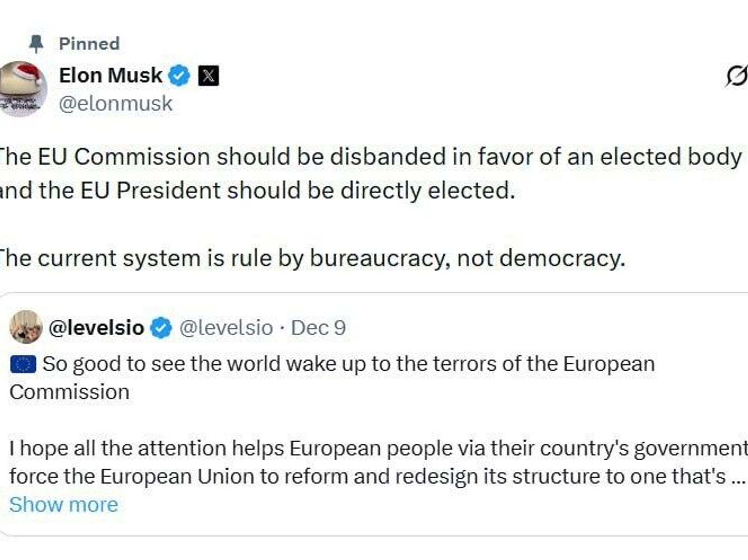Viewport: 748px width, 560px height.
Task: Expand quoted post with Show more
Action: click(x=64, y=505)
